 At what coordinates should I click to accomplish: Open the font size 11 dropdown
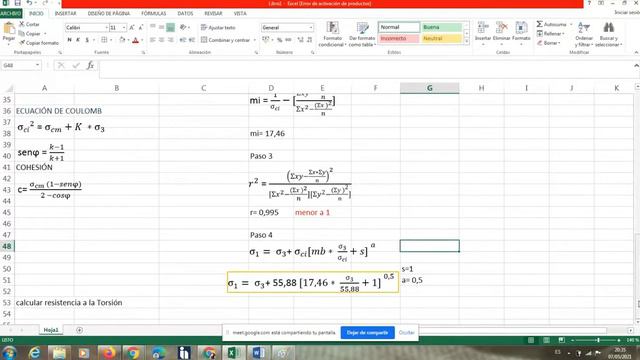click(124, 27)
